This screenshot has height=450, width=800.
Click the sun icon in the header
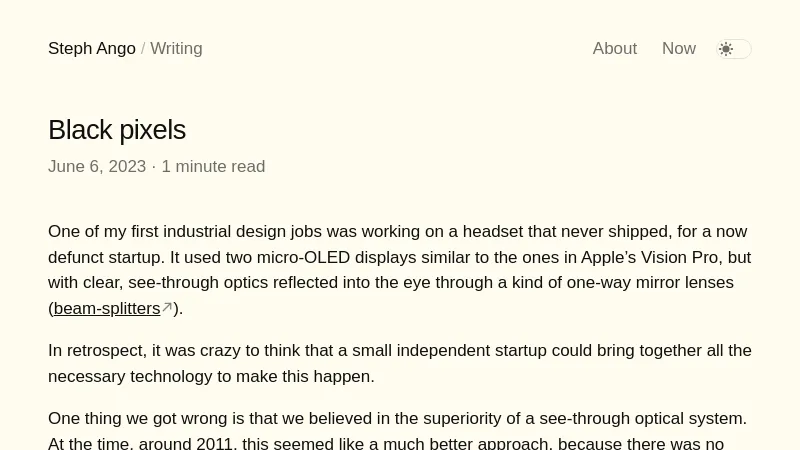(726, 49)
